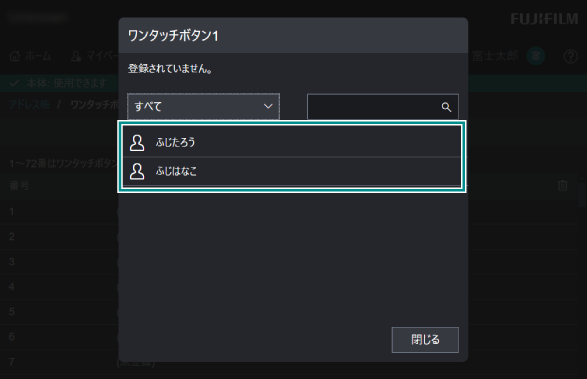Click the teal phone status icon
The width and height of the screenshot is (587, 379).
coord(536,56)
